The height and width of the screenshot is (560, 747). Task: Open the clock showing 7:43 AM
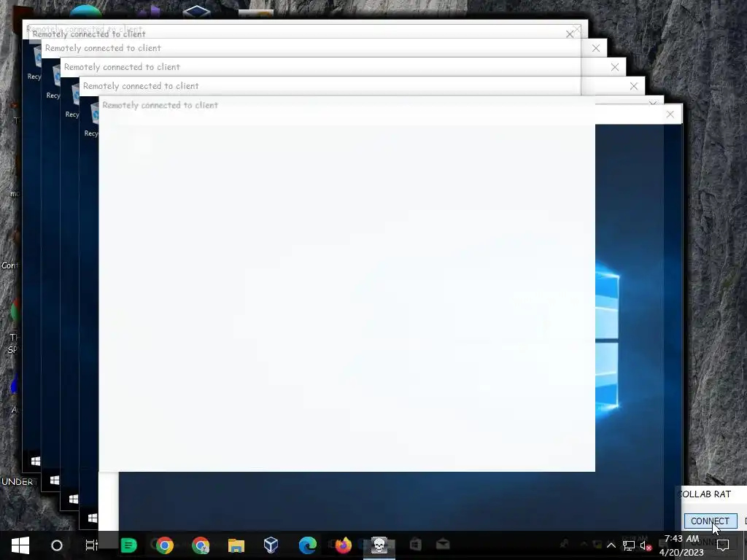[x=682, y=545]
